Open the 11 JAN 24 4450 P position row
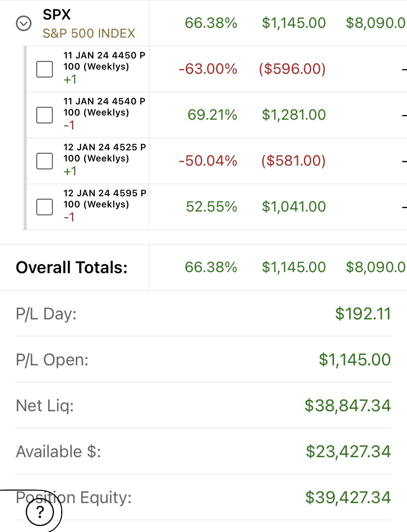This screenshot has height=532, width=407. (215, 69)
